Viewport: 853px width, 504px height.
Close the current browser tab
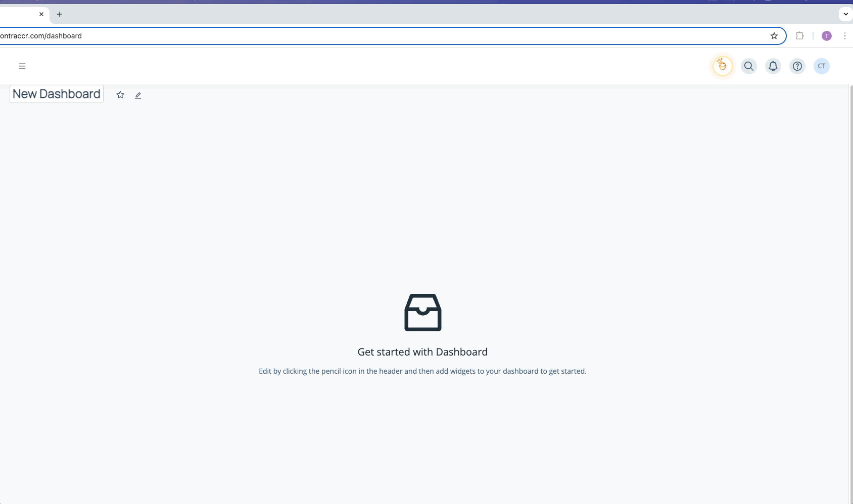(x=41, y=14)
